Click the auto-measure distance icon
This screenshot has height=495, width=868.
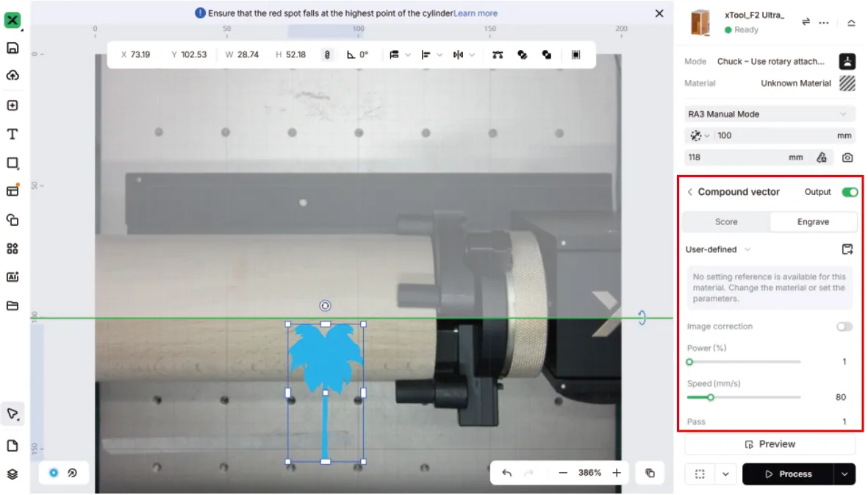click(x=822, y=158)
